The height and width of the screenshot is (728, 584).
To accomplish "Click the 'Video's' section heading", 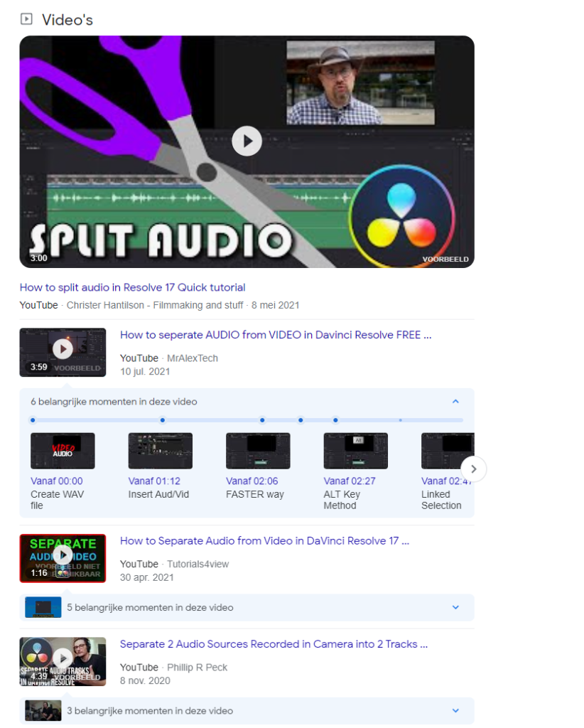I will point(67,20).
